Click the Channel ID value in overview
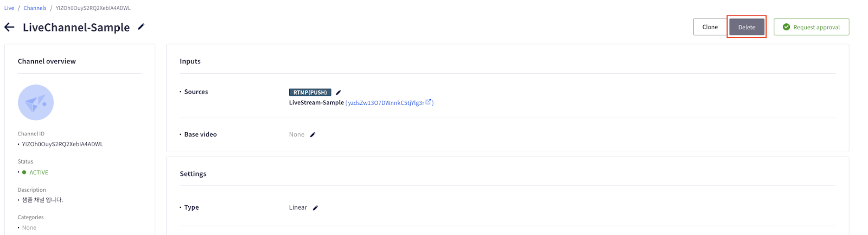The width and height of the screenshot is (868, 235). pos(62,145)
